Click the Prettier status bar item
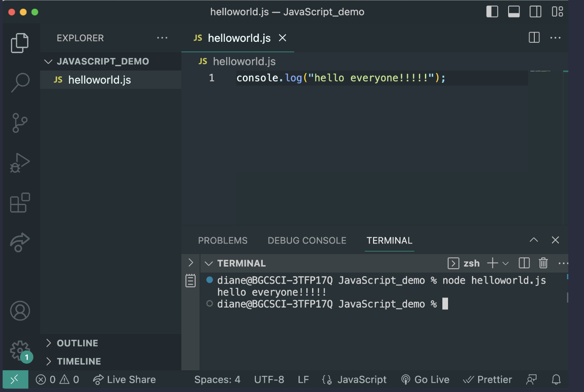The width and height of the screenshot is (584, 392). tap(487, 380)
